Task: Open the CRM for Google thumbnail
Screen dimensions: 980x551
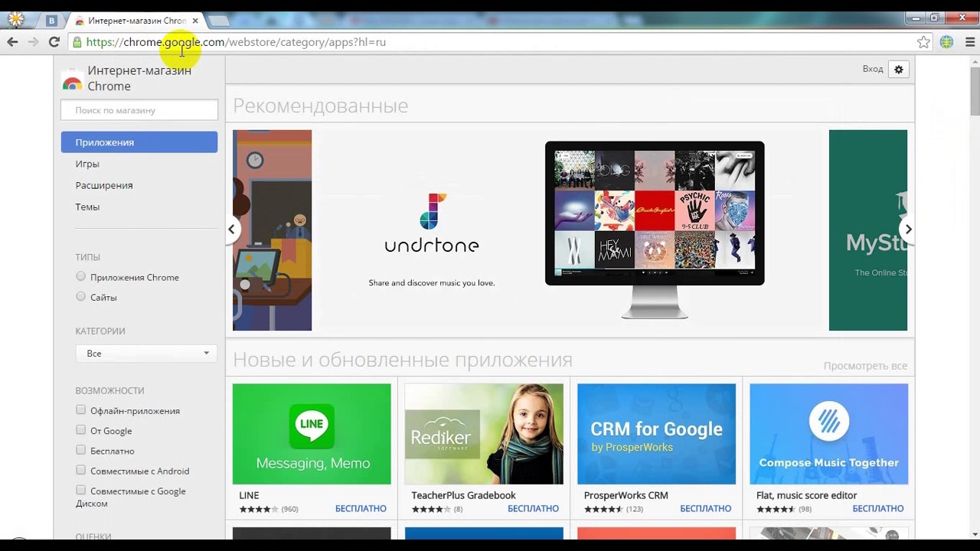Action: click(x=656, y=434)
